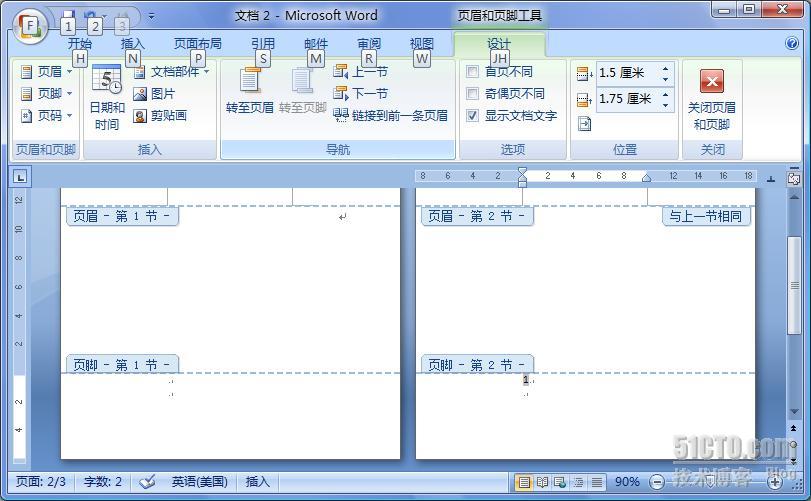Click page number 1 in section 2 footer
The image size is (811, 501).
tap(525, 380)
